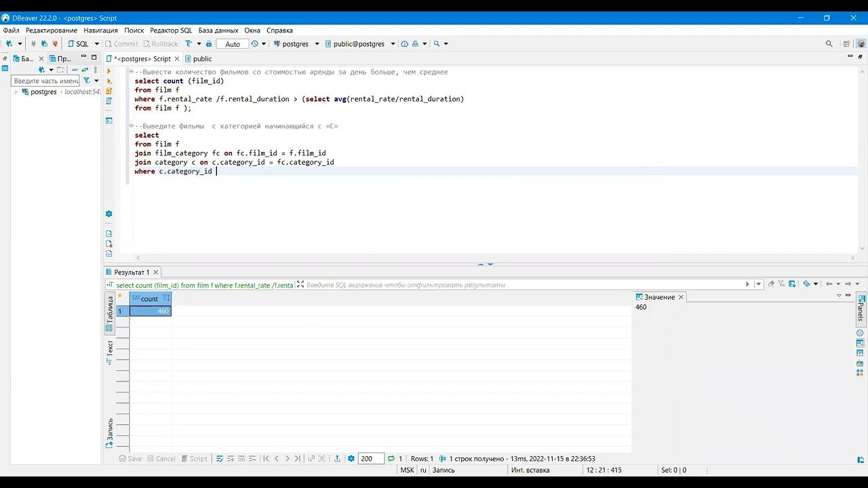Go to the previous result row
The width and height of the screenshot is (868, 488).
(277, 459)
